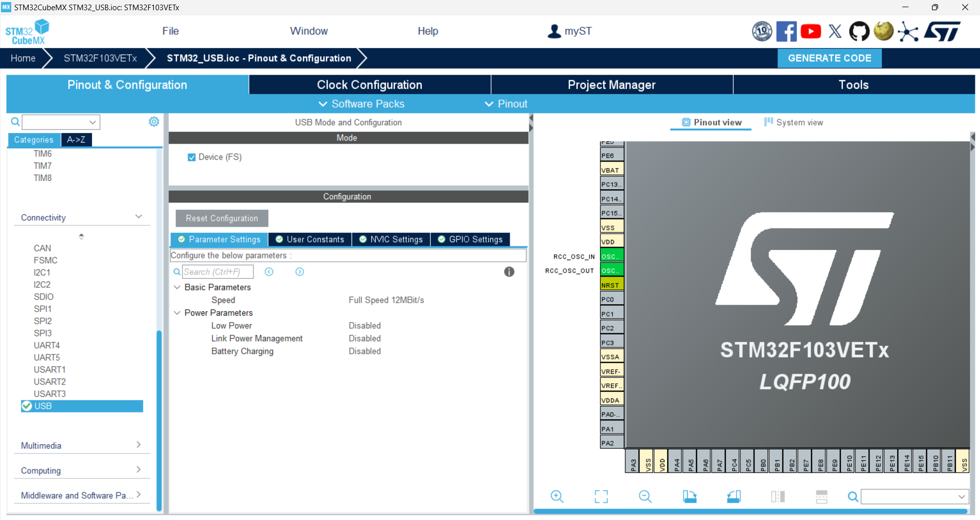Select the I2C1 peripheral
The width and height of the screenshot is (980, 520).
point(42,273)
